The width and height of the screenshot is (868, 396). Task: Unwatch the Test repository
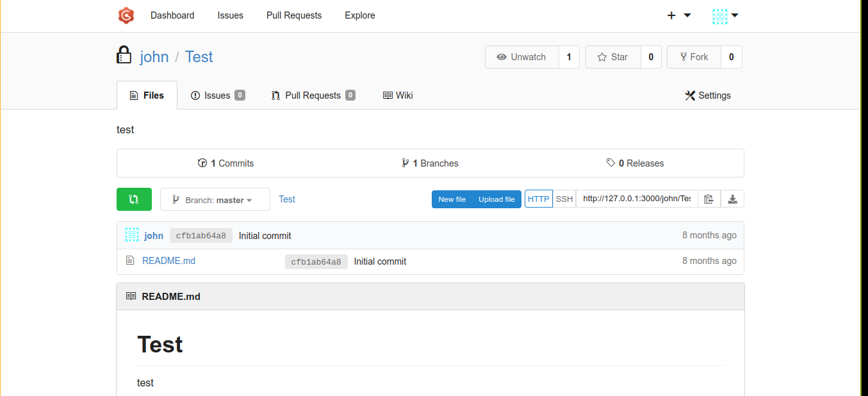(x=521, y=57)
